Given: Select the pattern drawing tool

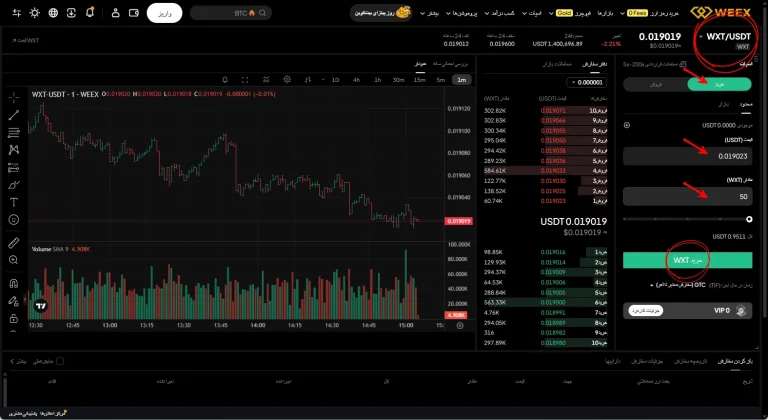Looking at the screenshot, I should [x=14, y=150].
